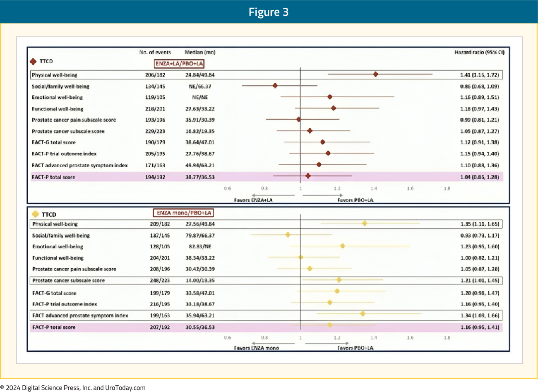Click the median value '82.83/NE'

[x=200, y=247]
